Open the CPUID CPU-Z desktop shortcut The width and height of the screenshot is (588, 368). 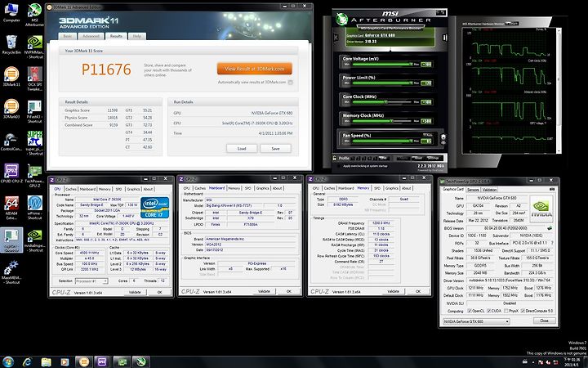pyautogui.click(x=11, y=173)
